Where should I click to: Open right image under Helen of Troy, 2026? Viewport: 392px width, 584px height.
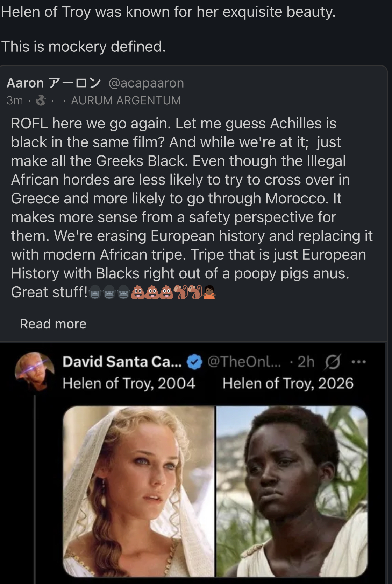click(292, 491)
